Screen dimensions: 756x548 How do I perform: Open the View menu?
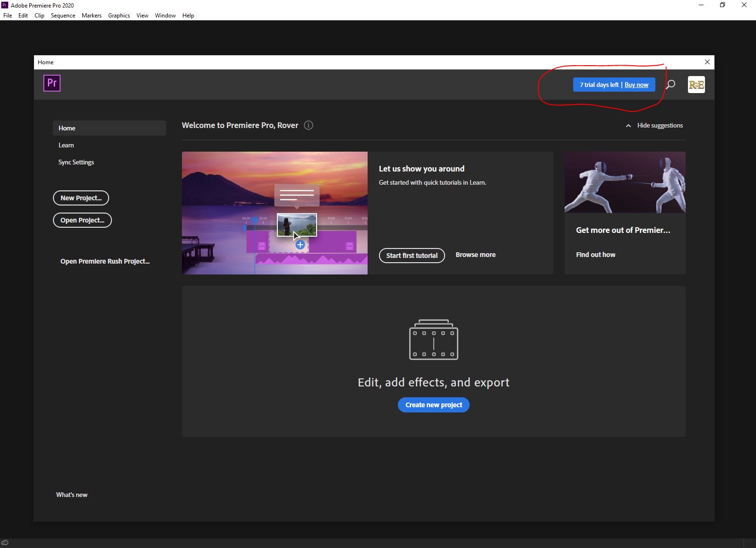click(x=142, y=16)
